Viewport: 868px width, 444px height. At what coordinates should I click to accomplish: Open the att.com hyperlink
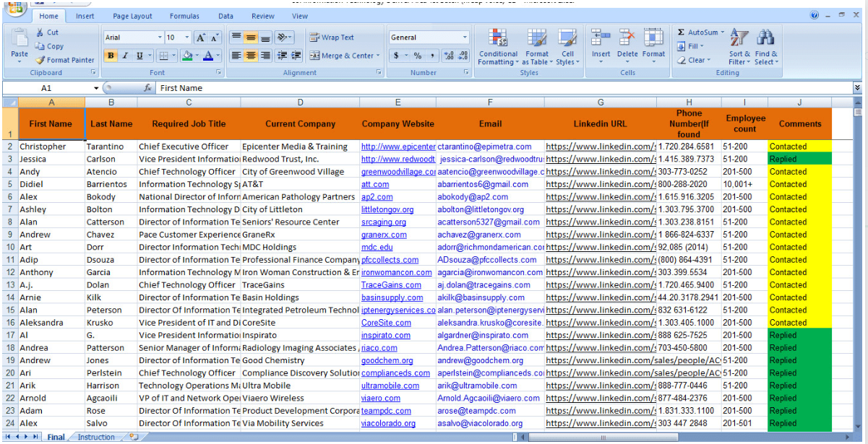pyautogui.click(x=375, y=183)
